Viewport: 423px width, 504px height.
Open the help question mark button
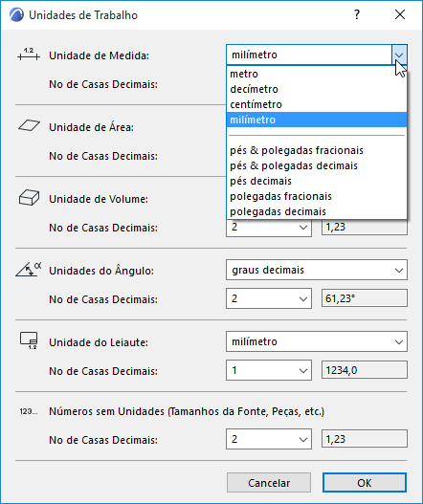click(357, 14)
